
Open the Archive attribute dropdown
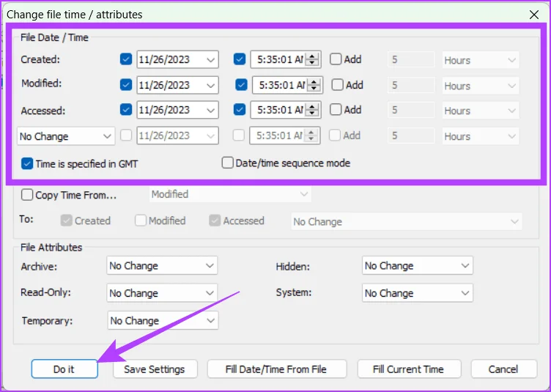pyautogui.click(x=162, y=265)
